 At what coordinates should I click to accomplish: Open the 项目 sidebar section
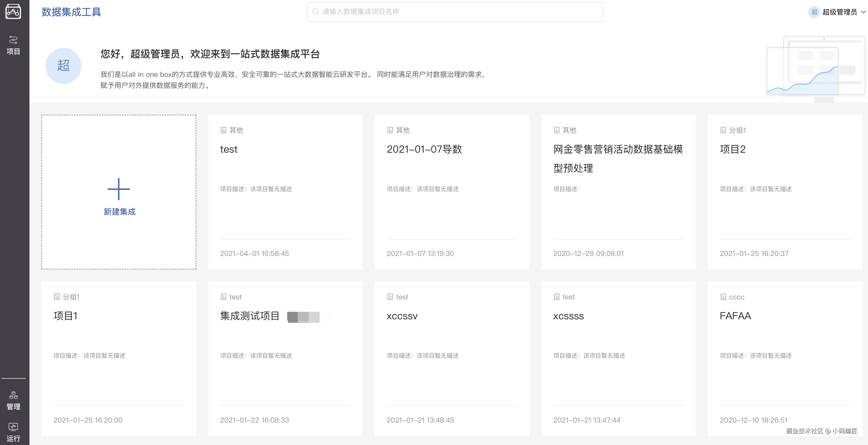point(13,45)
